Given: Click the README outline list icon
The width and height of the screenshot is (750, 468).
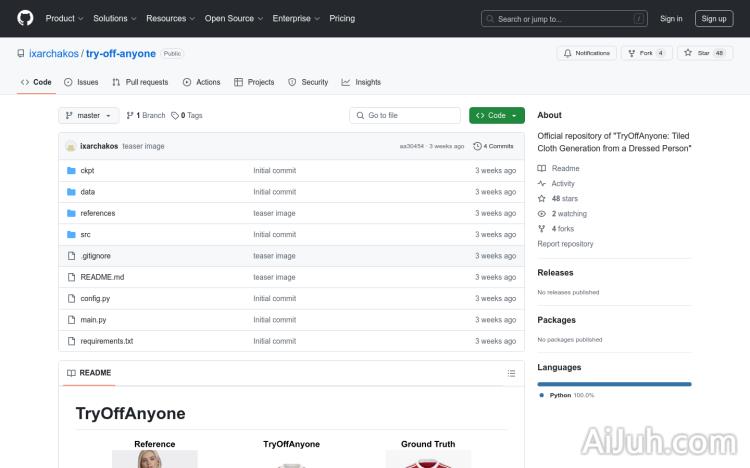Looking at the screenshot, I should [511, 373].
